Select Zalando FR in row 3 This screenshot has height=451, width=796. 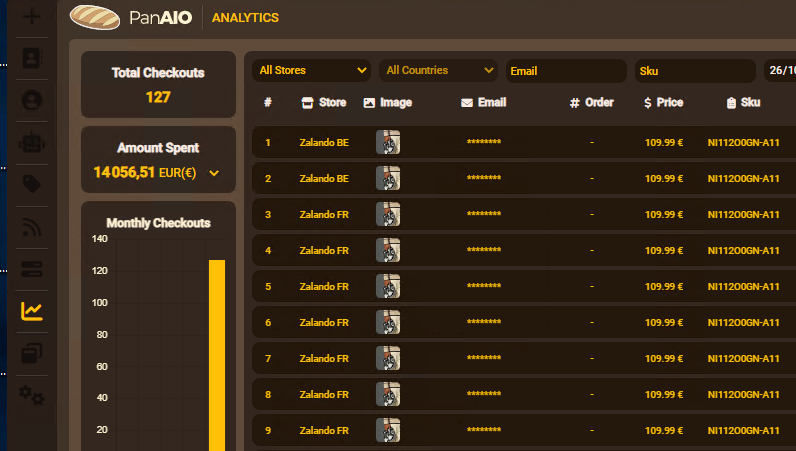(324, 215)
